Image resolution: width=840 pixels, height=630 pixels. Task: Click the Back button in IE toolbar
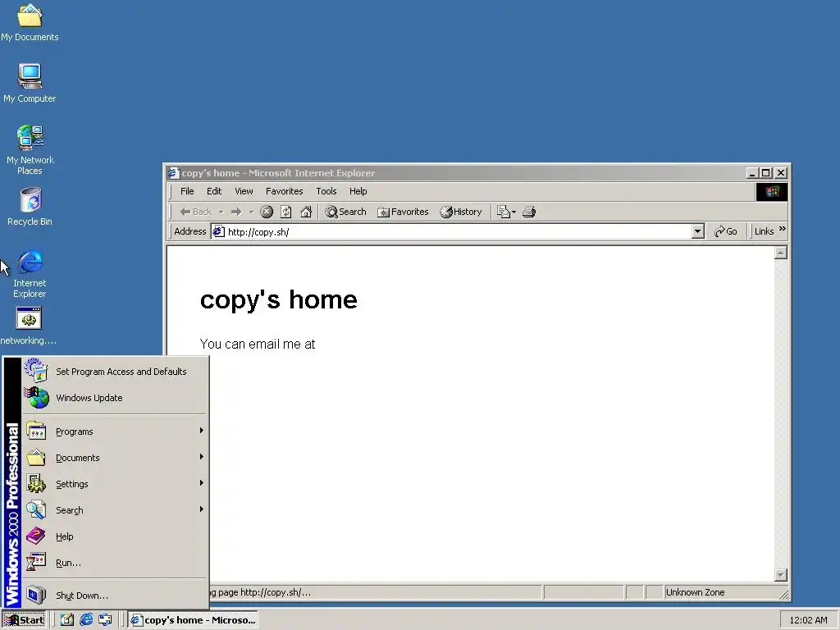(x=195, y=212)
